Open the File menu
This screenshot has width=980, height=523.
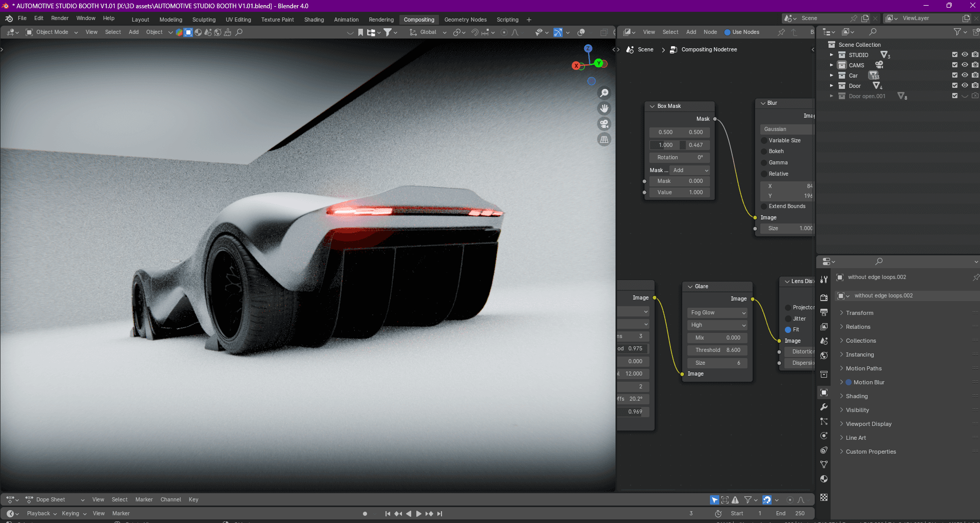point(22,18)
